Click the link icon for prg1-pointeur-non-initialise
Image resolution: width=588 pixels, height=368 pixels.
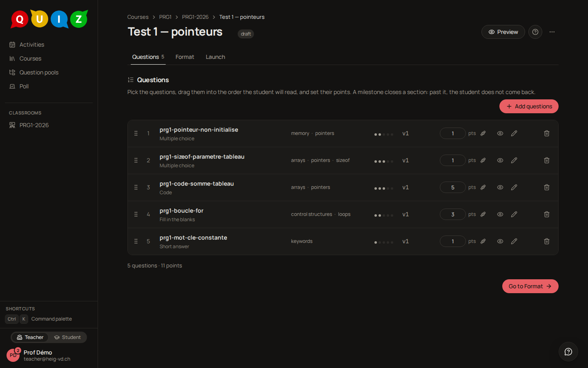483,133
